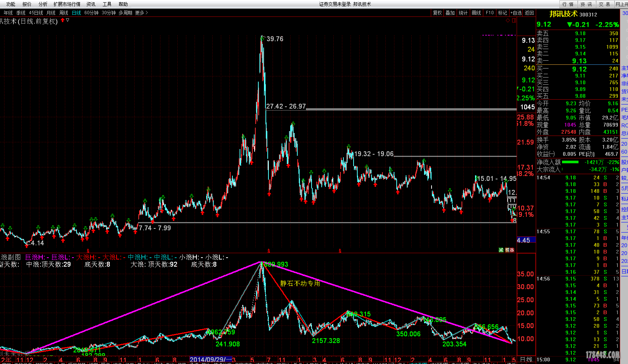Image resolution: width=628 pixels, height=364 pixels.
Task: Switch chart period to 年线
Action: pos(8,13)
